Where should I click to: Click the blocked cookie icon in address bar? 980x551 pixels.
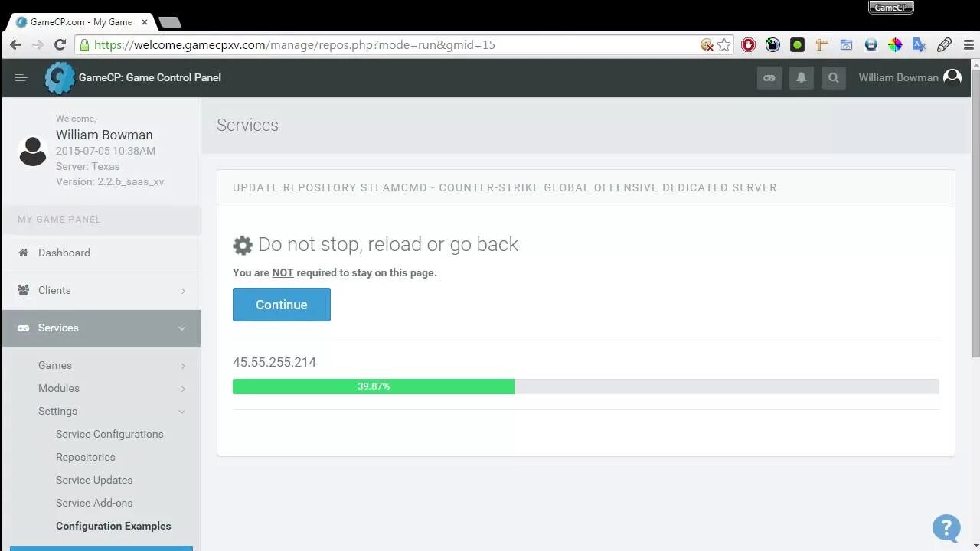[x=707, y=45]
